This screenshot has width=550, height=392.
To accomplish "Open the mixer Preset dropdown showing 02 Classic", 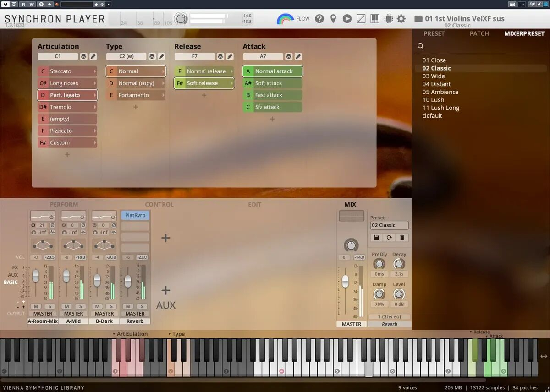I will pyautogui.click(x=389, y=225).
